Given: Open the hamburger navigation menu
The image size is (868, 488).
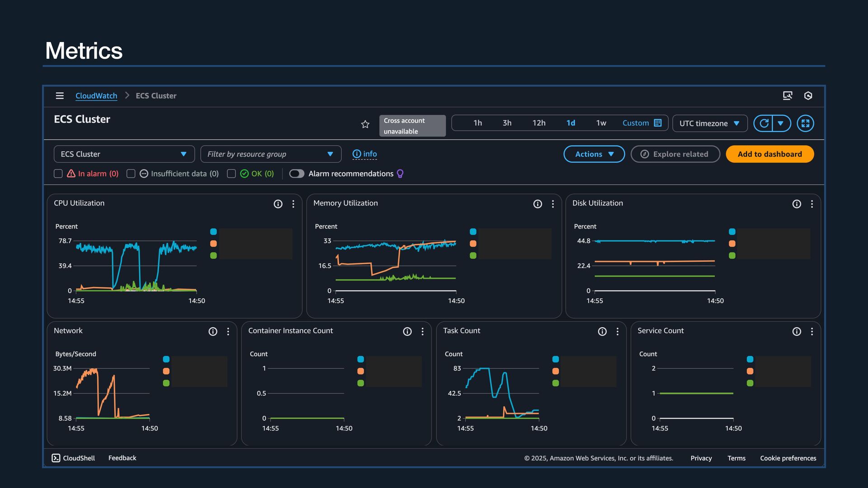Looking at the screenshot, I should tap(60, 96).
